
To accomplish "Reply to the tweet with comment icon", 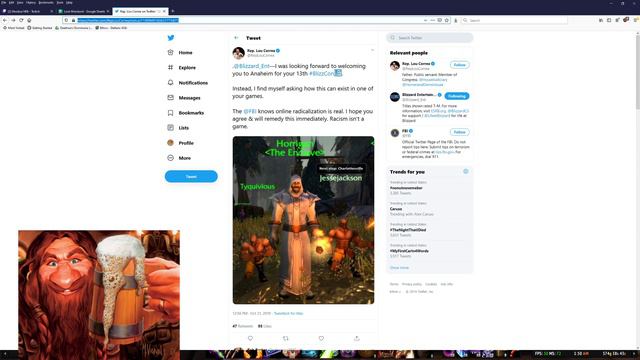I will [250, 338].
